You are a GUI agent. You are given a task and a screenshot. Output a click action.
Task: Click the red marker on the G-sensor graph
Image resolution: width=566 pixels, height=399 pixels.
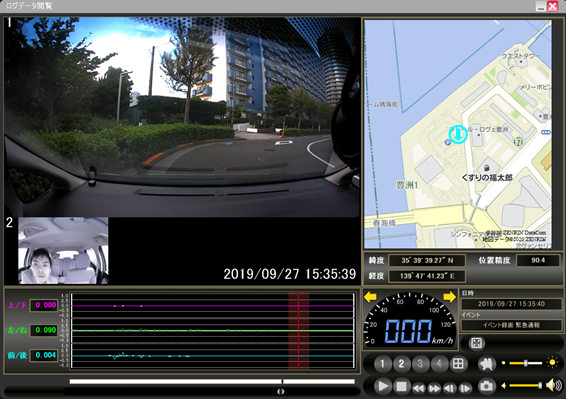click(x=299, y=331)
